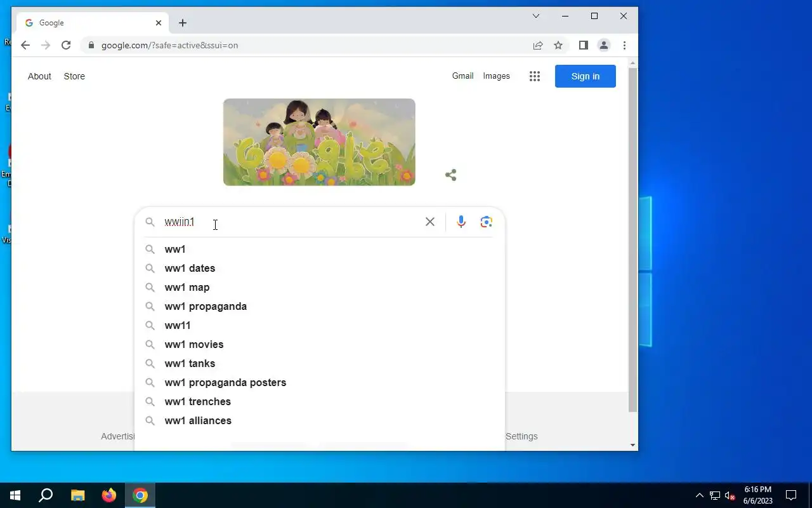This screenshot has width=812, height=508.
Task: Click the muted volume tray icon
Action: pos(730,495)
